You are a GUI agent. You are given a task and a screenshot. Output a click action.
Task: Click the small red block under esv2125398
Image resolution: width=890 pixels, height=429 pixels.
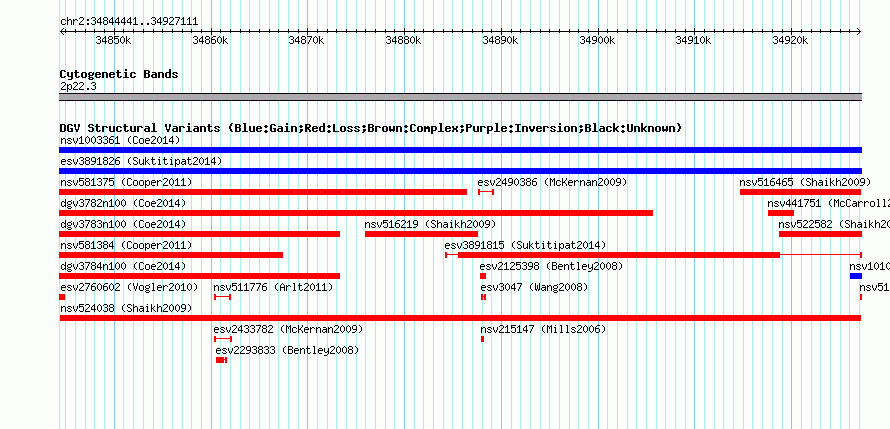pyautogui.click(x=483, y=276)
